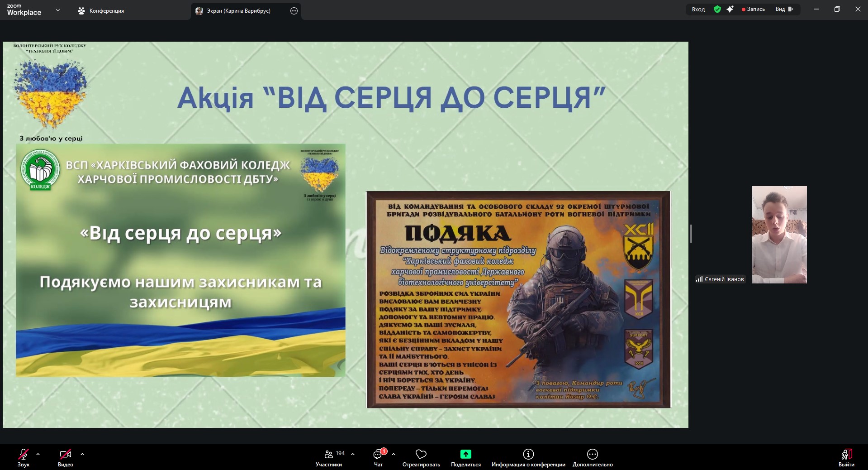
Task: Switch to the Конференция tab
Action: point(102,11)
